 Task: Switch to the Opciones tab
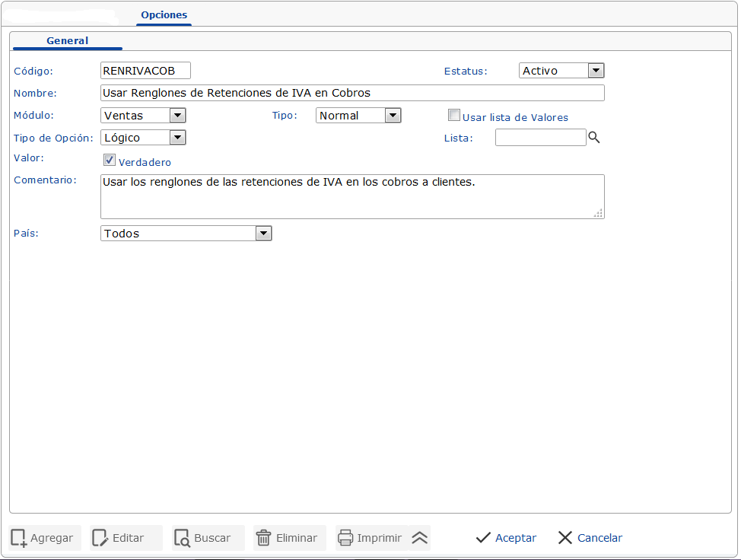(163, 14)
